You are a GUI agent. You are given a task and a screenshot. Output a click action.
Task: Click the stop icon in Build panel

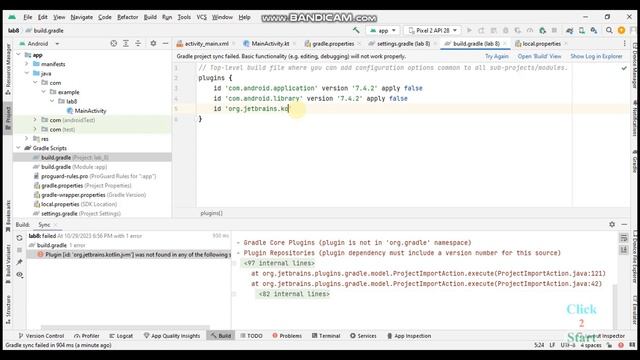[19, 250]
